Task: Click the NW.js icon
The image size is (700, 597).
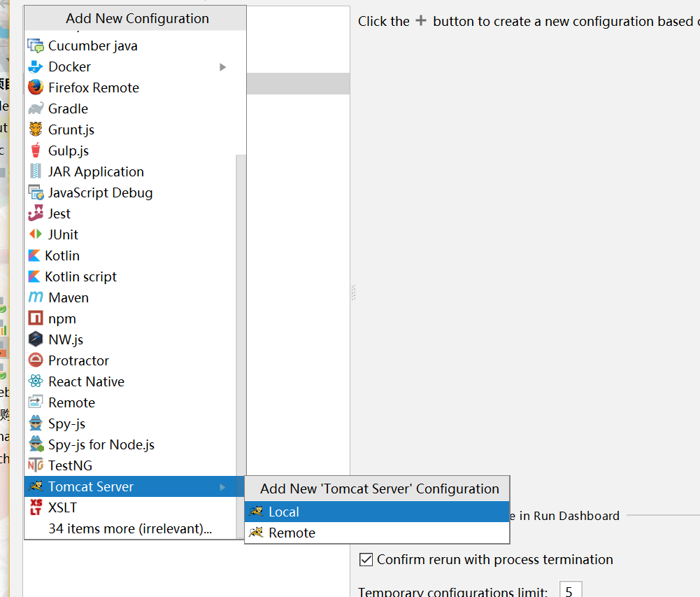Action: pos(36,339)
